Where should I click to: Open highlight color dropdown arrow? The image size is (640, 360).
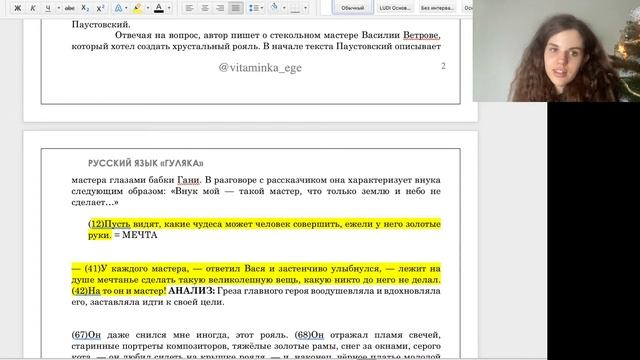point(147,8)
